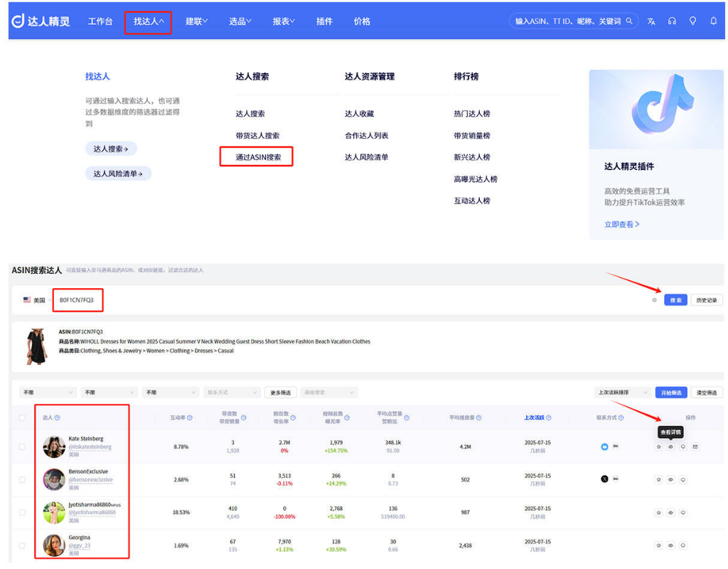Click the notification bell icon
This screenshot has height=569, width=728.
(x=714, y=21)
